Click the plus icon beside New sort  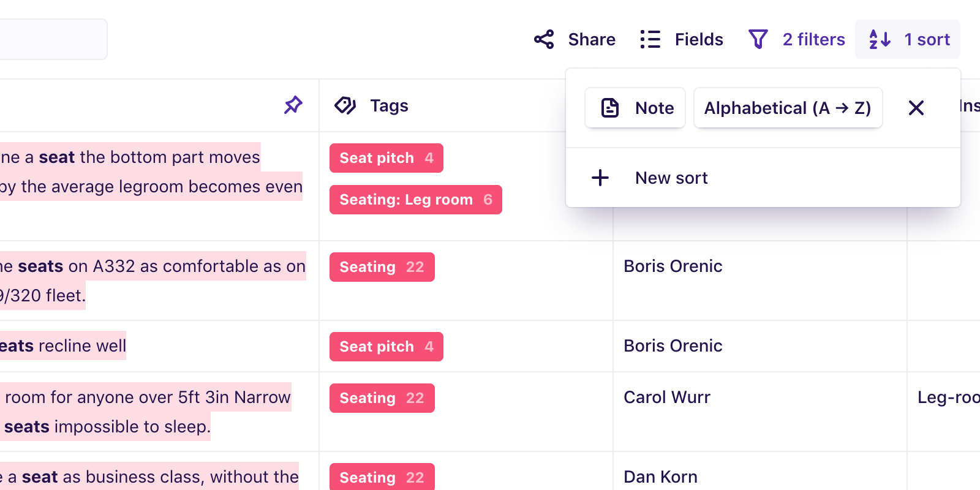point(600,178)
